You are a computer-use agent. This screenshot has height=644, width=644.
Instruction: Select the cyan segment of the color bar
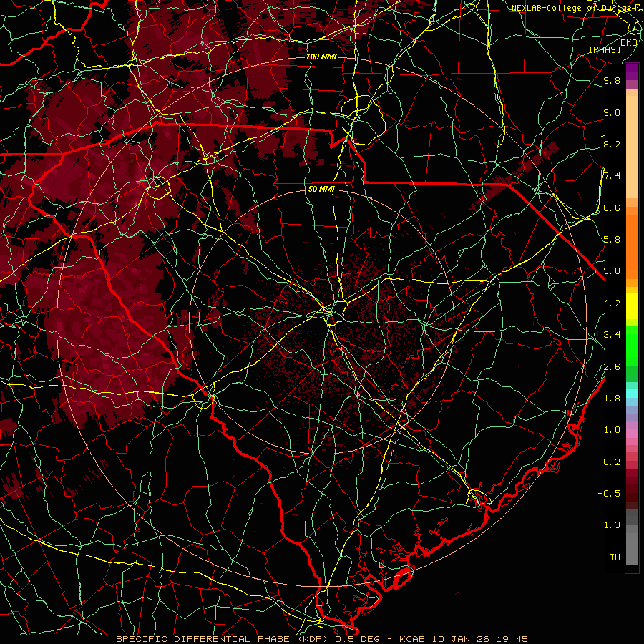[x=632, y=394]
